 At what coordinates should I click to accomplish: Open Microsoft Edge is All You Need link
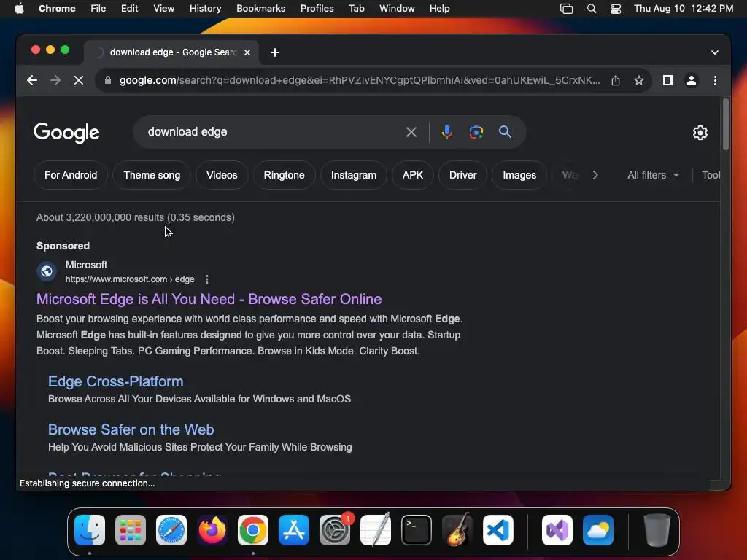pos(209,299)
